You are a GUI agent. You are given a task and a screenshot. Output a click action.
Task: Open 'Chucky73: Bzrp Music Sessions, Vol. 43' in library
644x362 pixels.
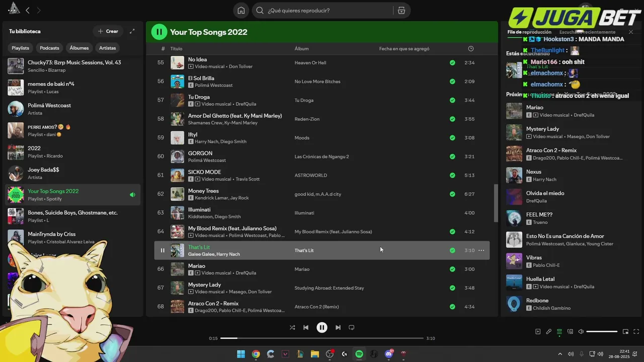click(x=73, y=66)
